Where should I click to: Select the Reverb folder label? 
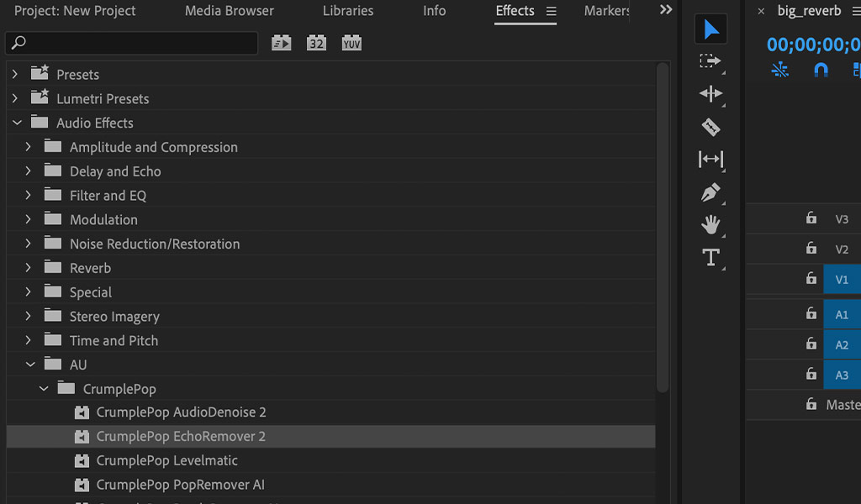tap(90, 268)
